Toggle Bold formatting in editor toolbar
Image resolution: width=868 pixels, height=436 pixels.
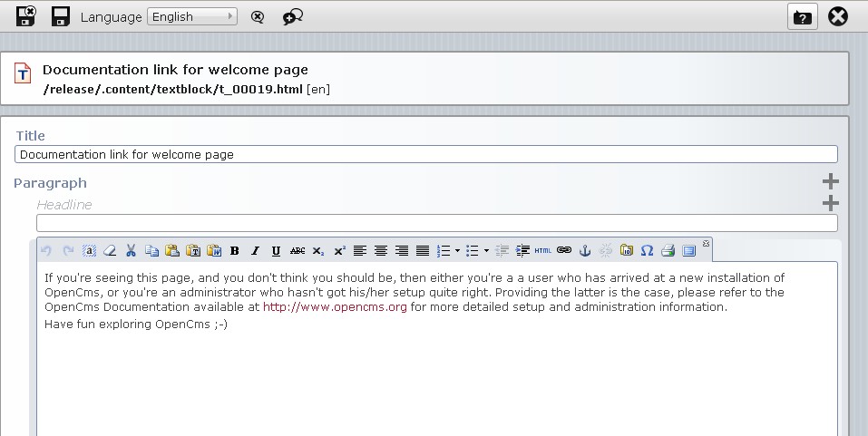tap(235, 251)
